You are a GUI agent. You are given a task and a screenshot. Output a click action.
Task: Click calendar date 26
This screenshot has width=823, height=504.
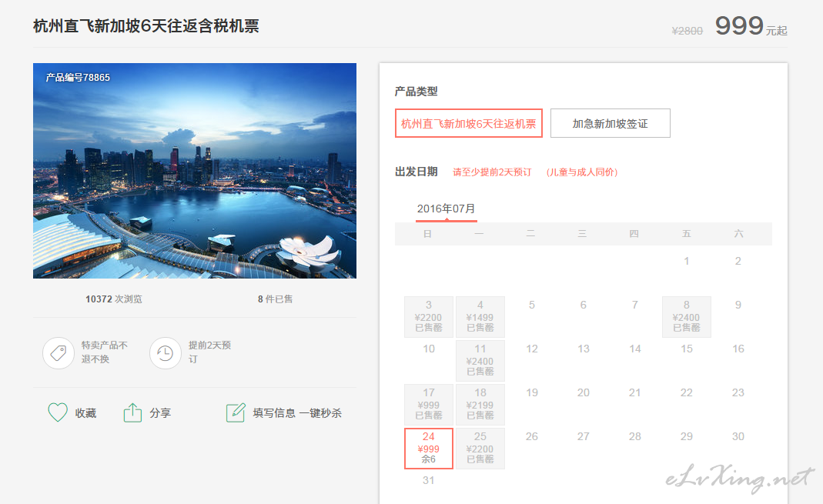[x=532, y=436]
